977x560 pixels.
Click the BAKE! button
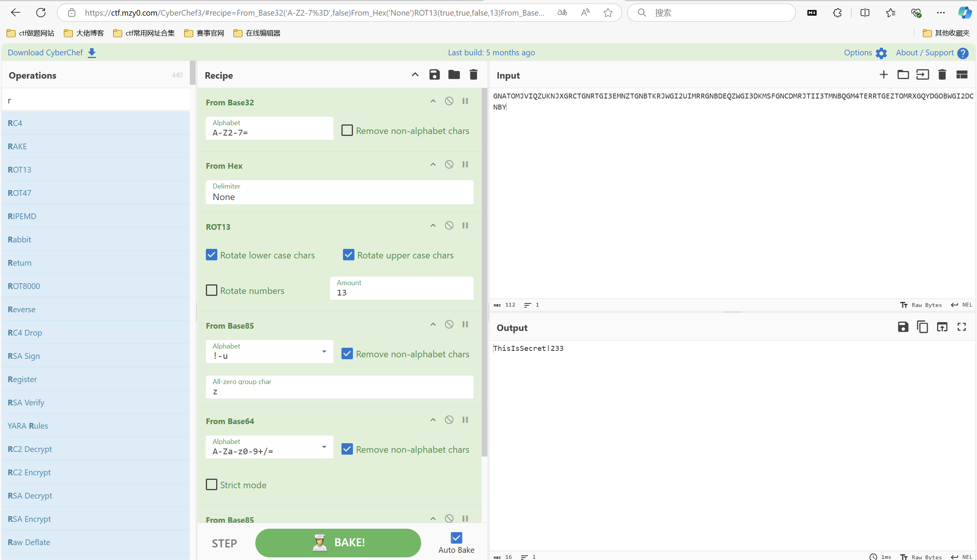click(x=338, y=543)
